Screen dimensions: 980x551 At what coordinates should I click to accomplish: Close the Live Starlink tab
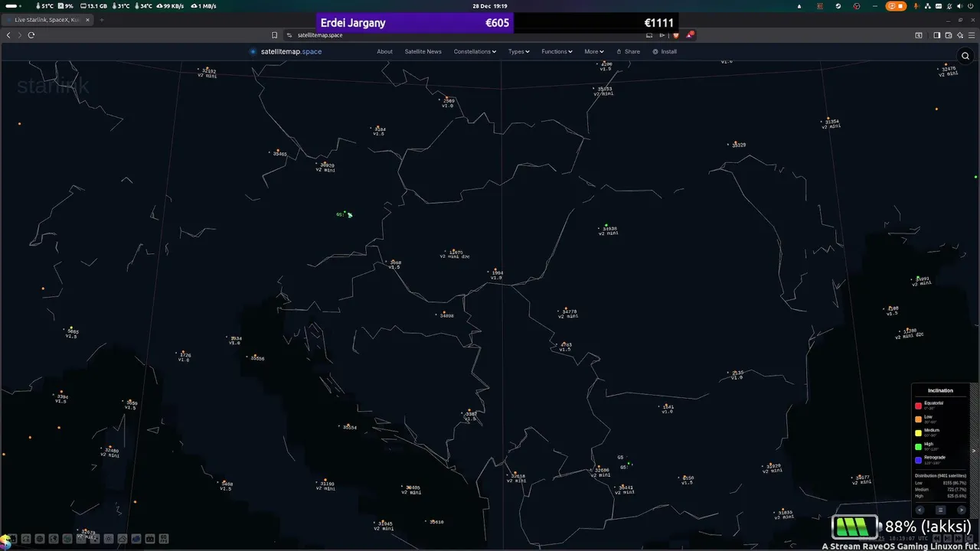click(87, 20)
